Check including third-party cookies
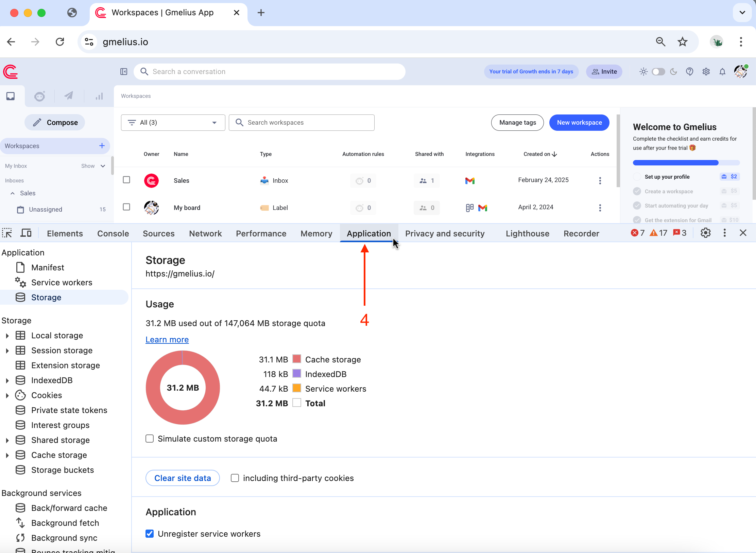Screen dimensions: 756x553 tap(235, 478)
